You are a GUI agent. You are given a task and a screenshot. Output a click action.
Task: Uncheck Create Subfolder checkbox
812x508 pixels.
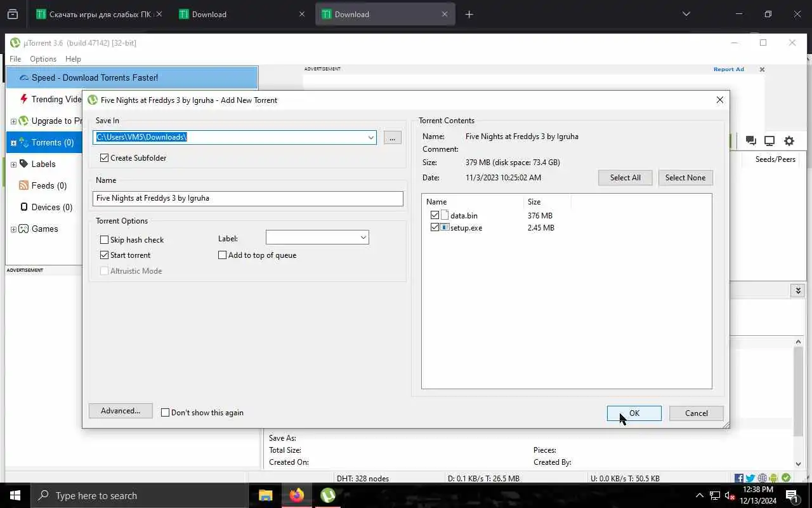(x=105, y=157)
